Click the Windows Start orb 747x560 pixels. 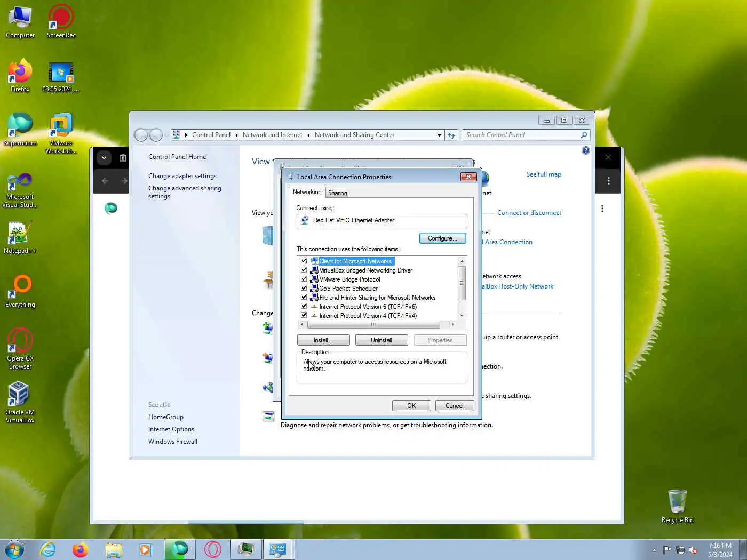14,549
